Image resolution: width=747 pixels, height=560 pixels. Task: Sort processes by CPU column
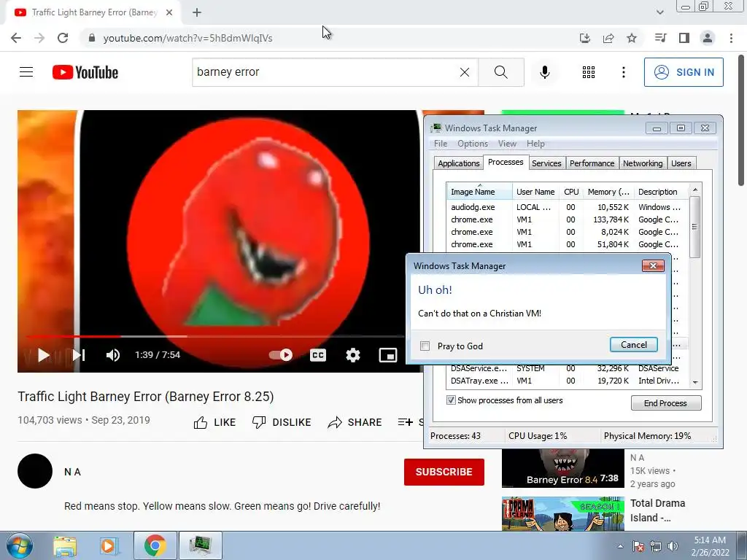571,192
